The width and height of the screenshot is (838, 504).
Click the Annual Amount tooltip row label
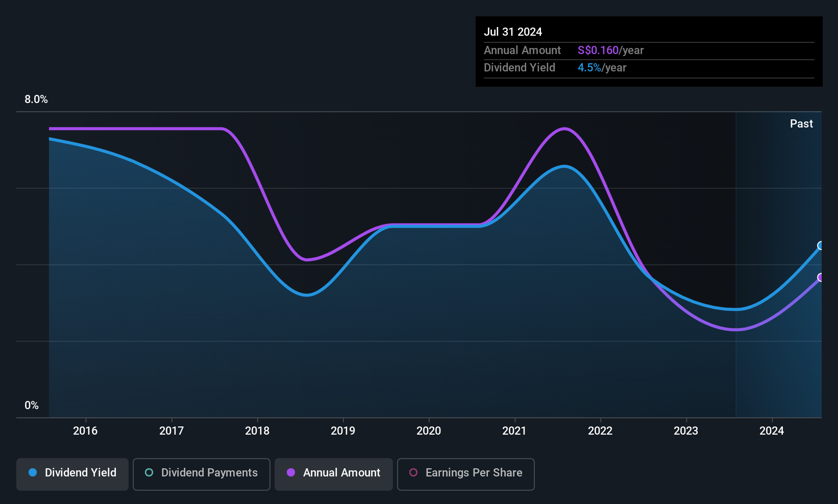pyautogui.click(x=522, y=50)
